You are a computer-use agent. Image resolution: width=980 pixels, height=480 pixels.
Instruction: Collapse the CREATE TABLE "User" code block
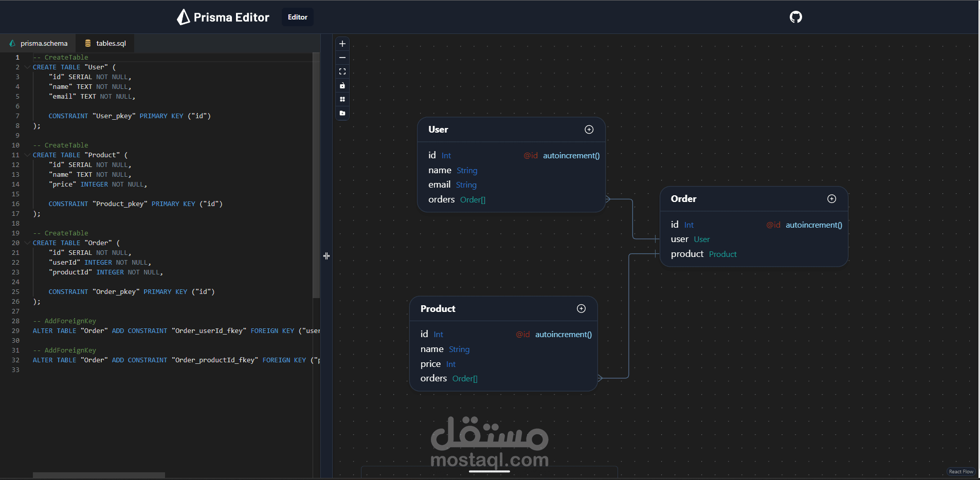click(x=27, y=67)
